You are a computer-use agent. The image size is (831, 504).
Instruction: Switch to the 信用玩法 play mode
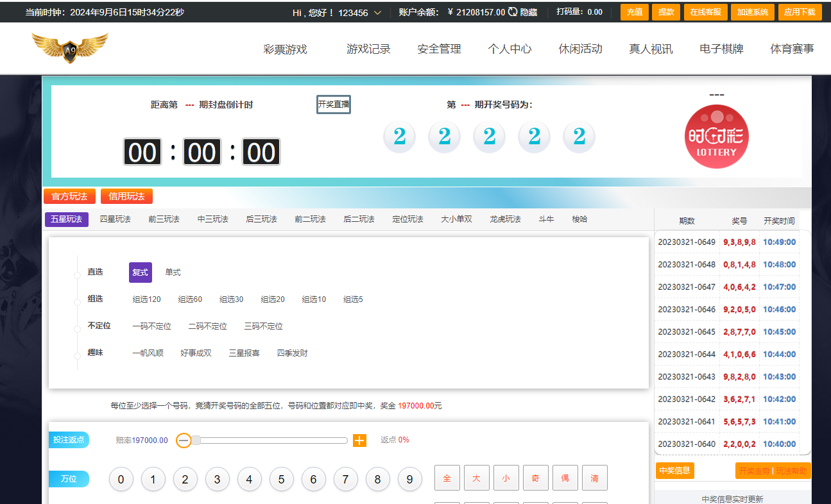click(126, 196)
